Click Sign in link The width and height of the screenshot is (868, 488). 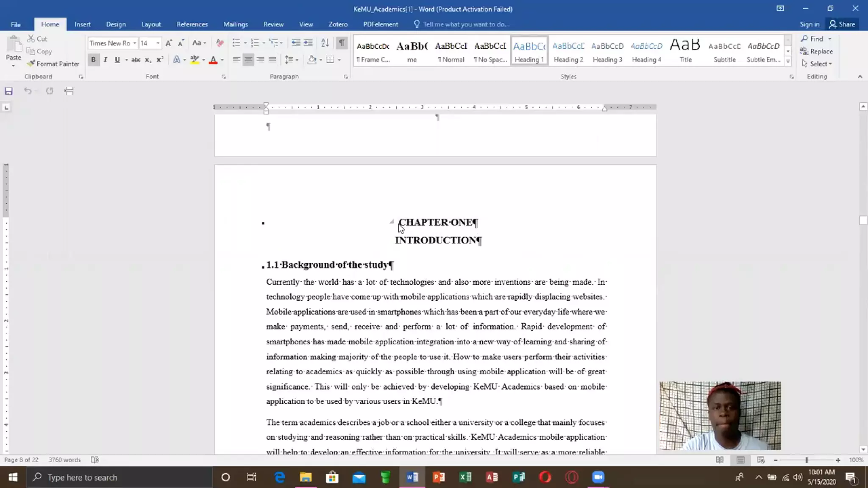[810, 24]
